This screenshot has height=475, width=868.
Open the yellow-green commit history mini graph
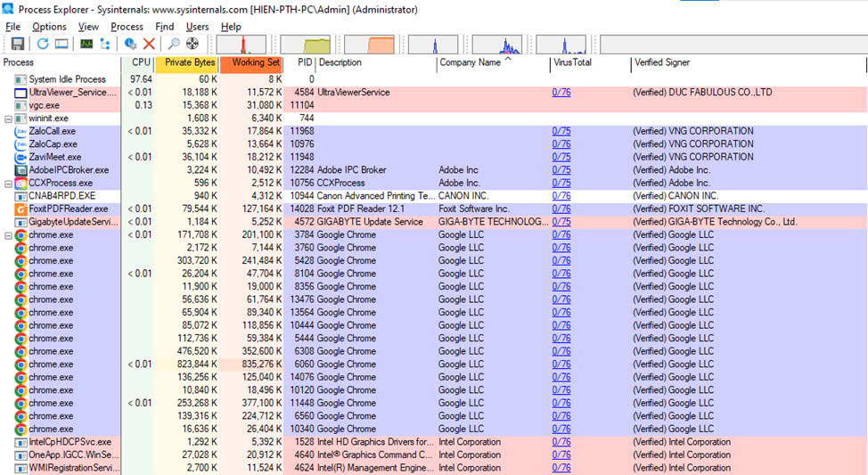[x=305, y=45]
